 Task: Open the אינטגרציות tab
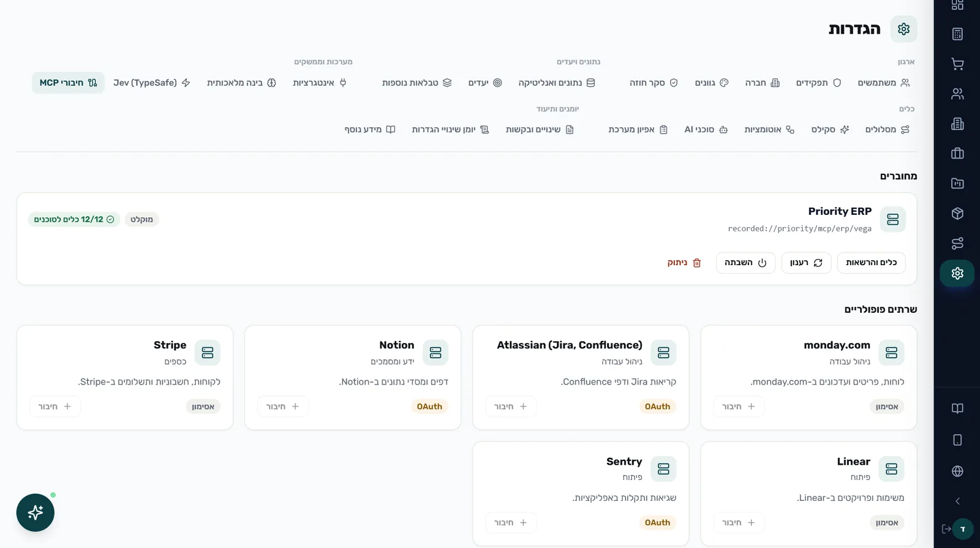[x=320, y=83]
